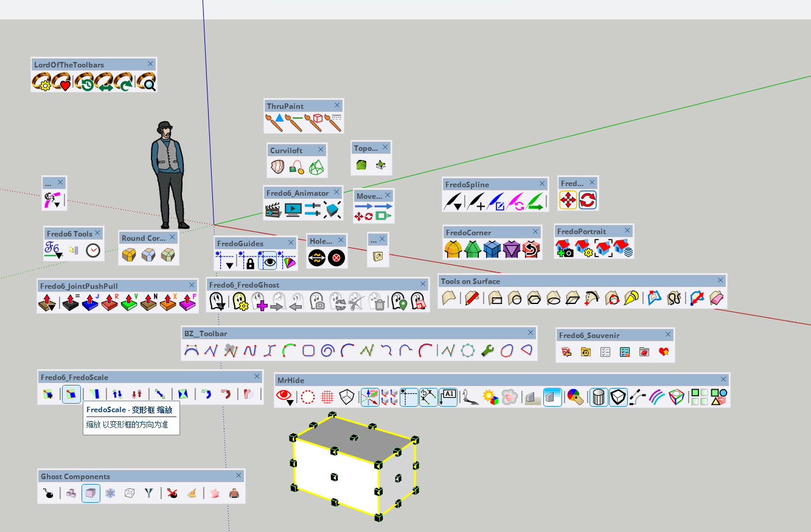
Task: Open the first ghost dropdown in FredoGhost
Action: tap(217, 302)
